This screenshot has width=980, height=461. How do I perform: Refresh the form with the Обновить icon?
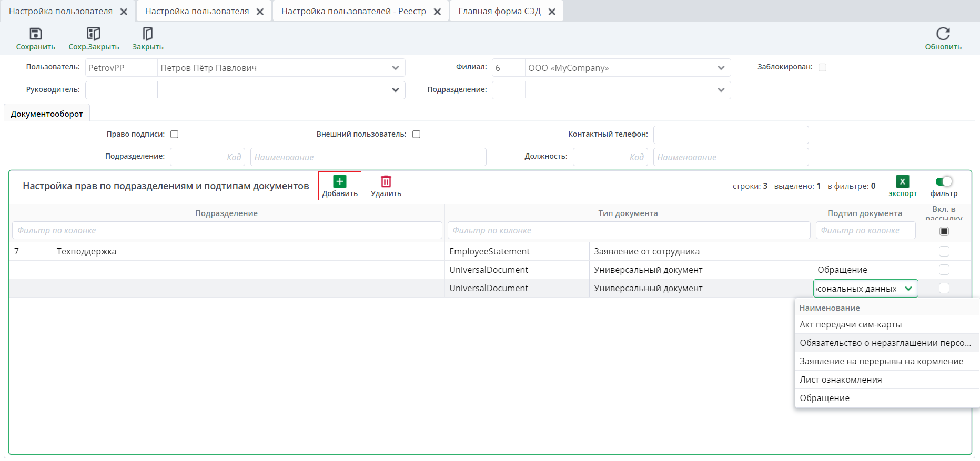tap(943, 34)
